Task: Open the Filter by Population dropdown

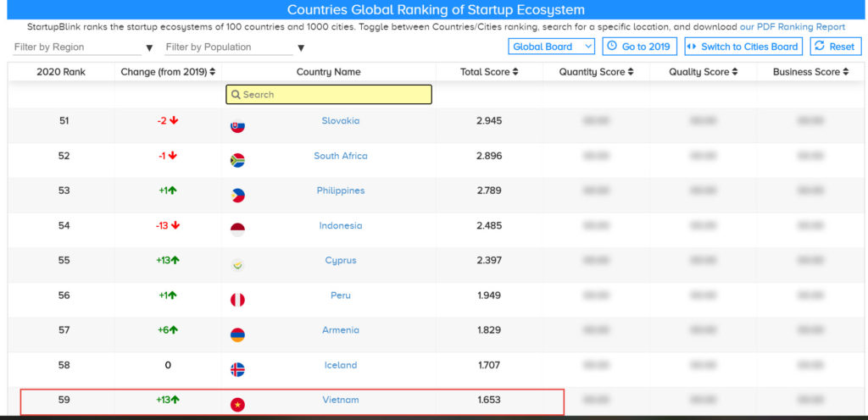Action: pos(235,47)
